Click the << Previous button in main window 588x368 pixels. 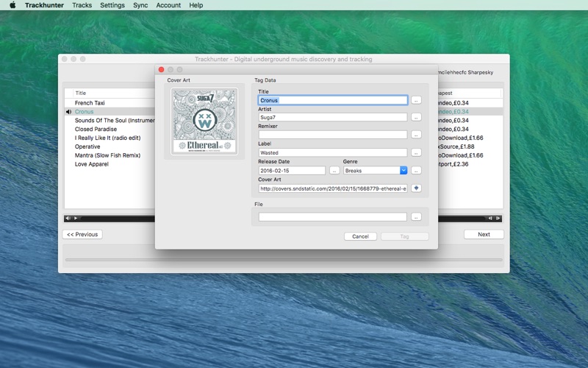[82, 234]
